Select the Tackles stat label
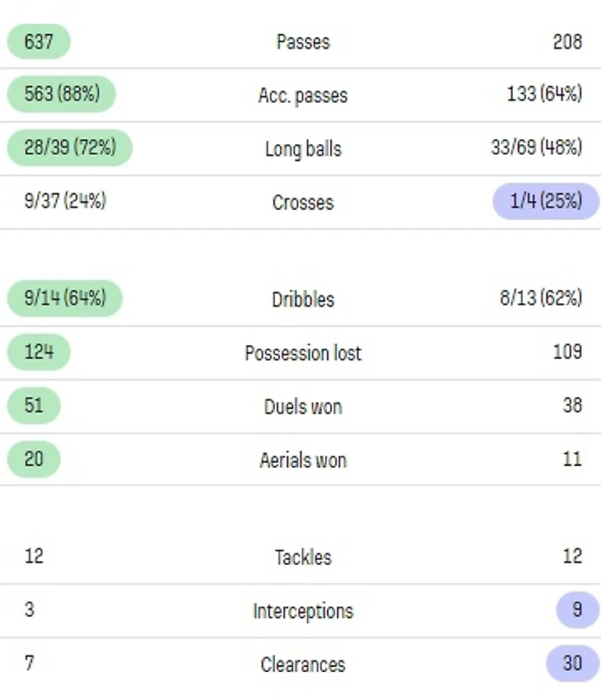Screen dimensions: 601x700 303,558
